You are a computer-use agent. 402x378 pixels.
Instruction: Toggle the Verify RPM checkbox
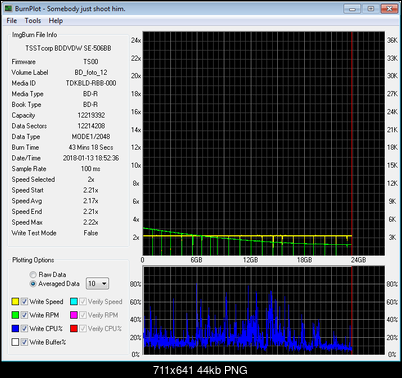[83, 315]
